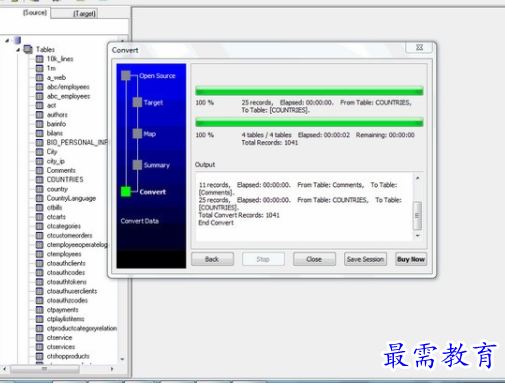Select the ctemployees table

[x=64, y=254]
